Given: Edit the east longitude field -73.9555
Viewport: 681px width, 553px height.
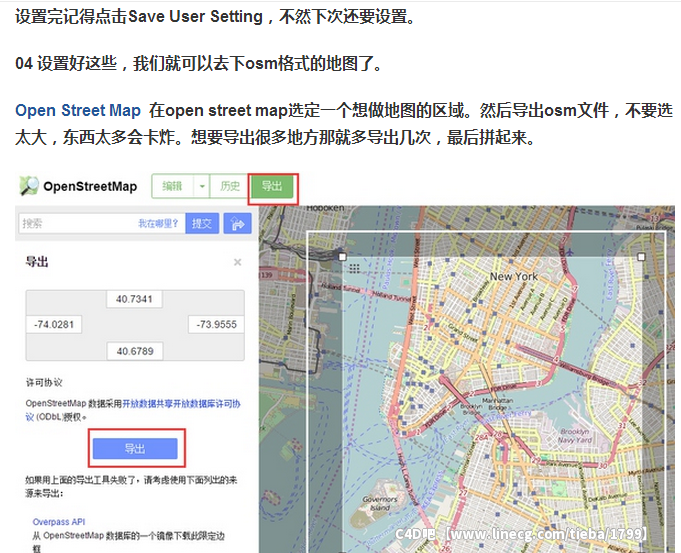Looking at the screenshot, I should pos(216,325).
